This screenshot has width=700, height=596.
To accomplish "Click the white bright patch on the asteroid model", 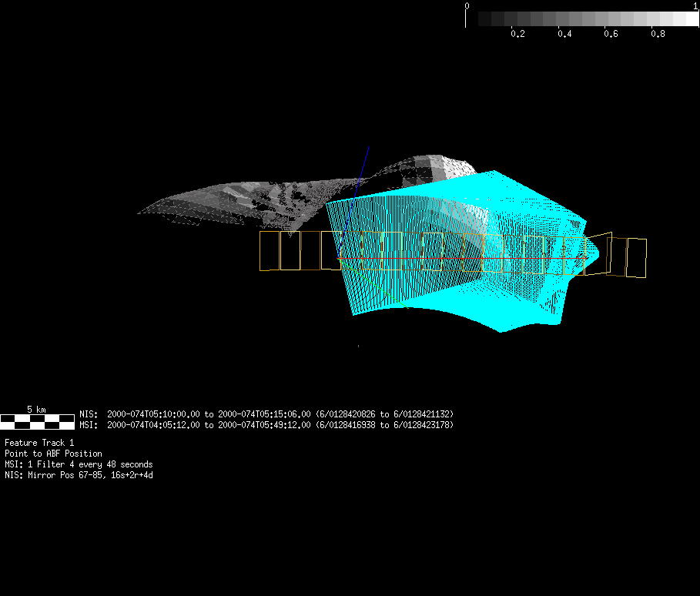I will 460,168.
